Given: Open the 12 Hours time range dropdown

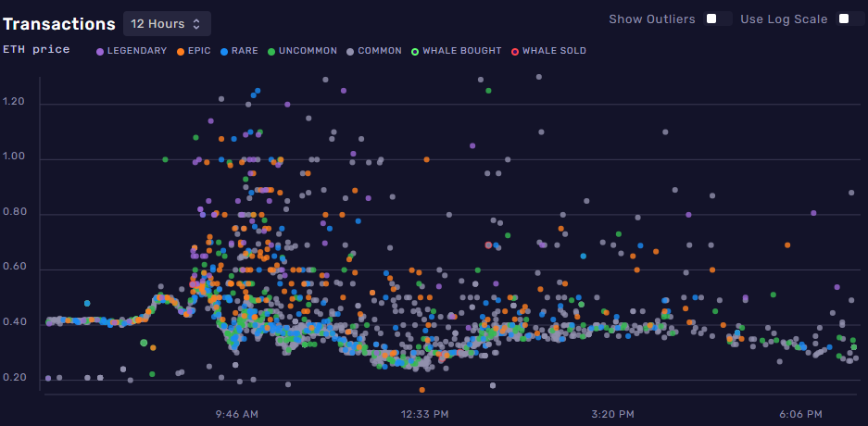Looking at the screenshot, I should click(167, 23).
